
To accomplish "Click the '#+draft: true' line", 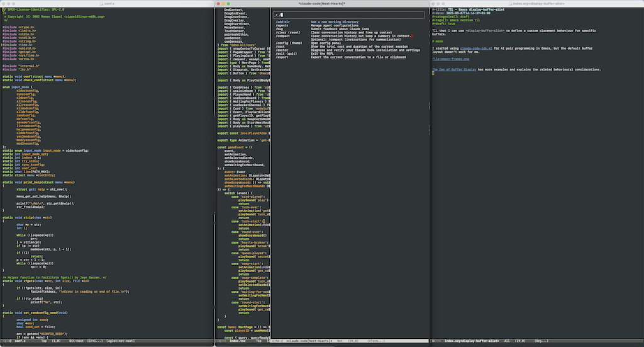I will click(443, 23).
